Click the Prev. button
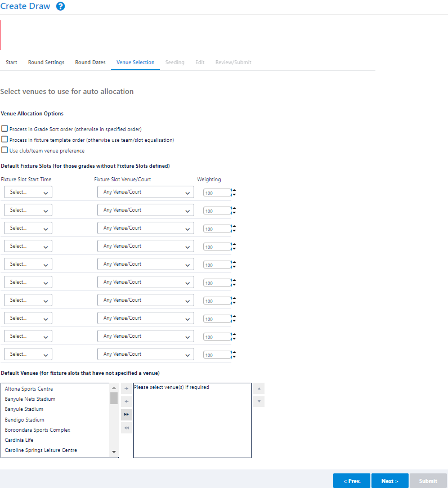 pyautogui.click(x=352, y=481)
